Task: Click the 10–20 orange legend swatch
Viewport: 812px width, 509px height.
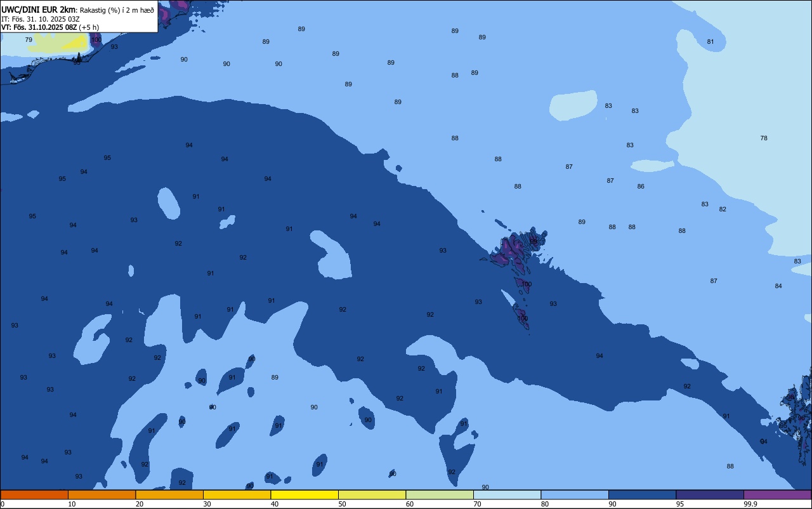Action: pos(101,494)
